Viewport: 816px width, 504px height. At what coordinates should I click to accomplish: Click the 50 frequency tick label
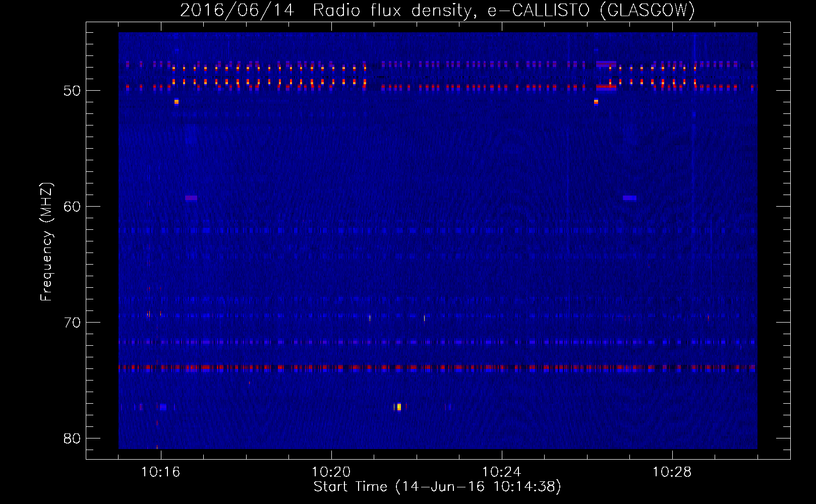click(72, 91)
